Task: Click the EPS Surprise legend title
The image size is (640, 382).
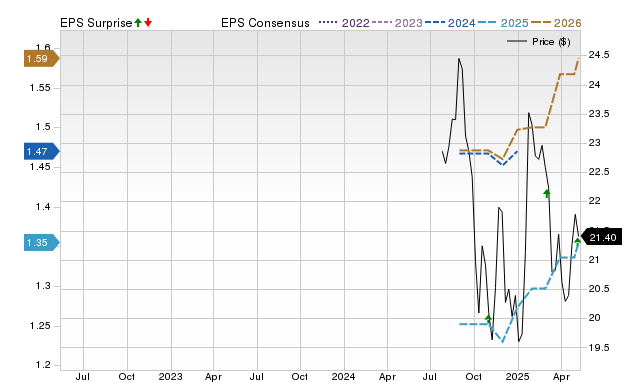Action: pos(96,23)
